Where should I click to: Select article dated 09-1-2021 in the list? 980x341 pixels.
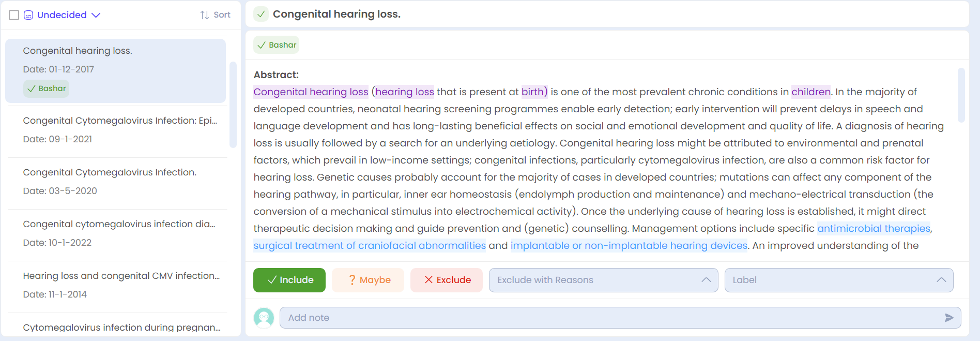(117, 130)
